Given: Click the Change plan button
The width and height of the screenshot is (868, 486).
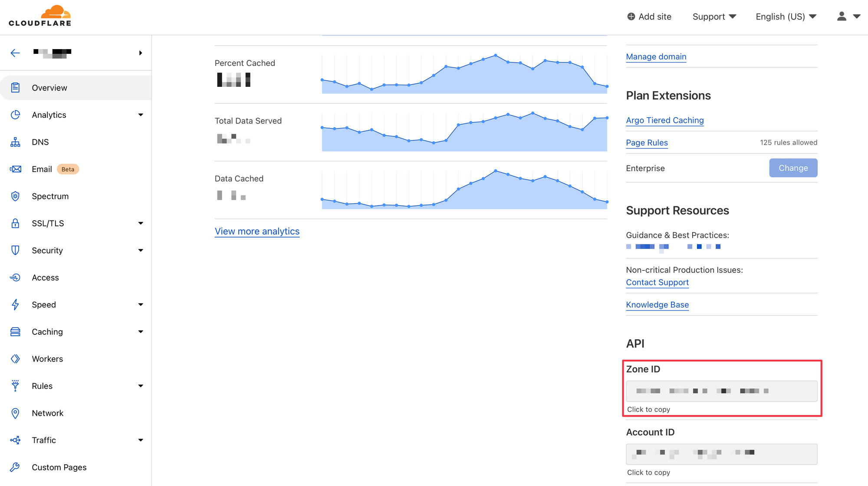Looking at the screenshot, I should tap(793, 168).
